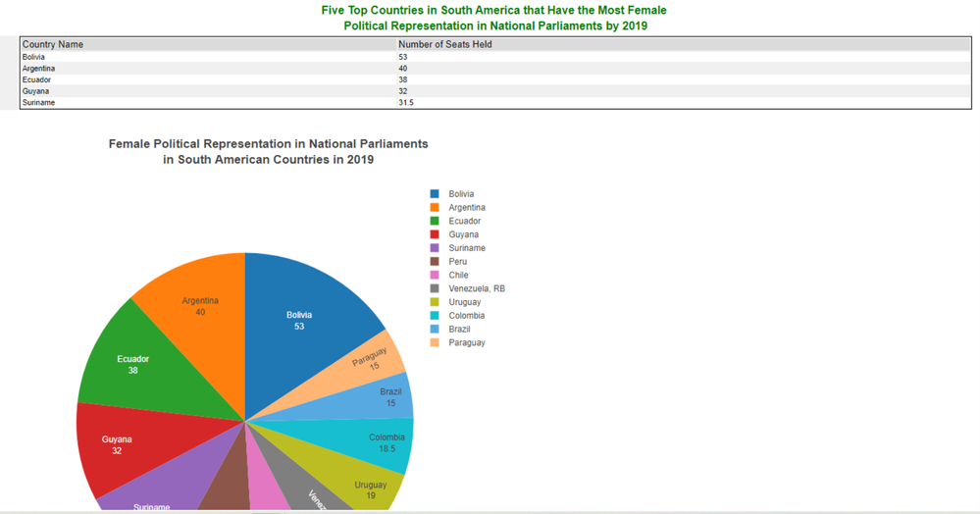Click Uruguay legend label text

click(x=464, y=302)
